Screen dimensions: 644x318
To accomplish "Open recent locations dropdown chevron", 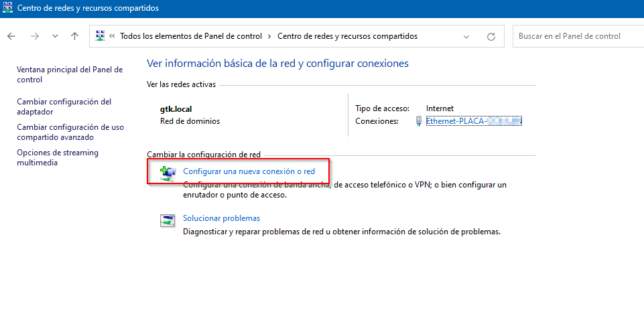I will pos(56,36).
